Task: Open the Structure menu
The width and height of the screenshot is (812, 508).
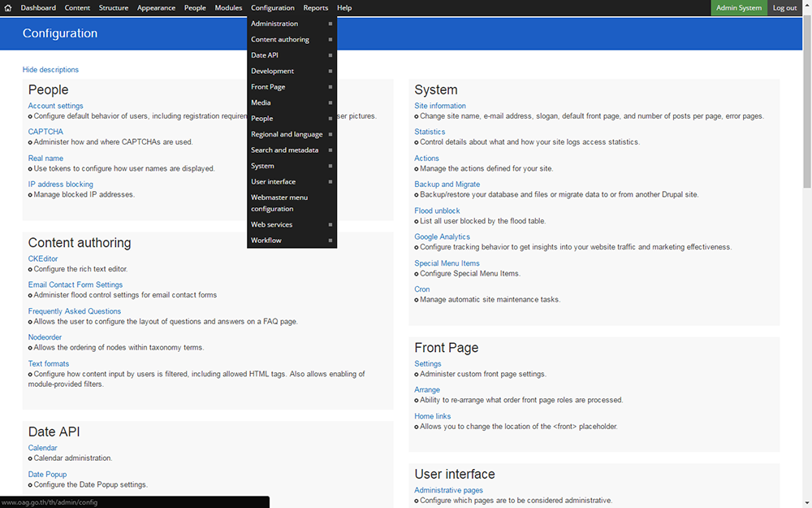Action: tap(113, 7)
